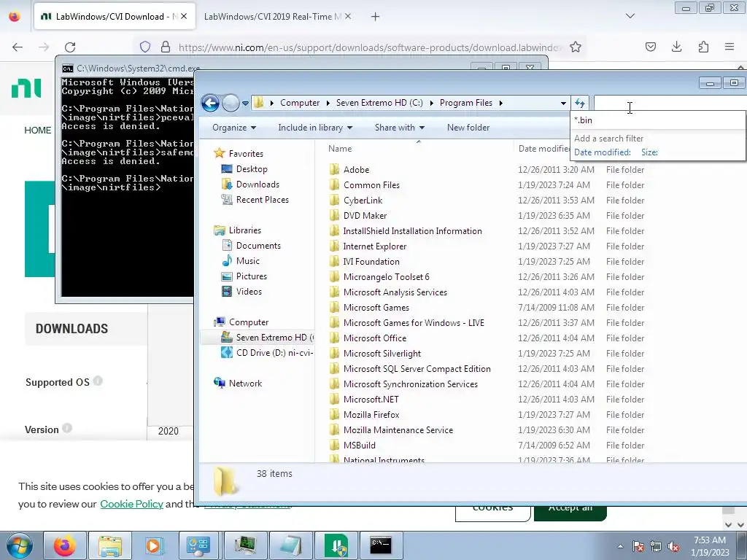The image size is (747, 560).
Task: Select the Internet Explorer folder
Action: [x=374, y=246]
